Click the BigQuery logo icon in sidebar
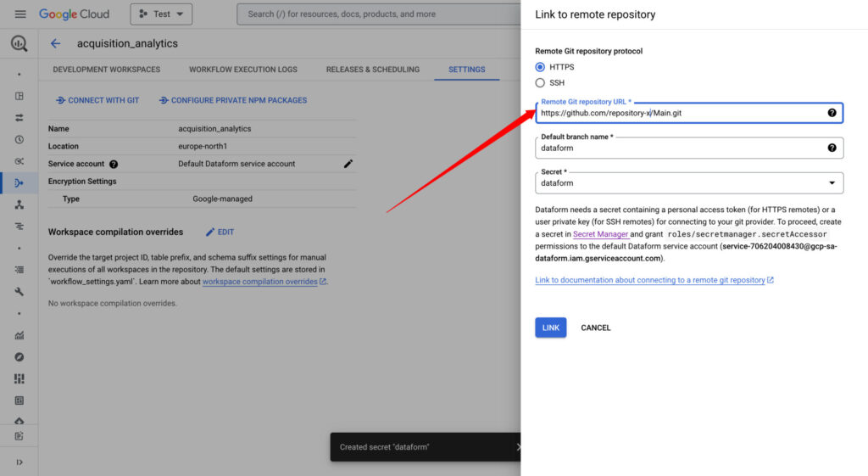 (19, 43)
